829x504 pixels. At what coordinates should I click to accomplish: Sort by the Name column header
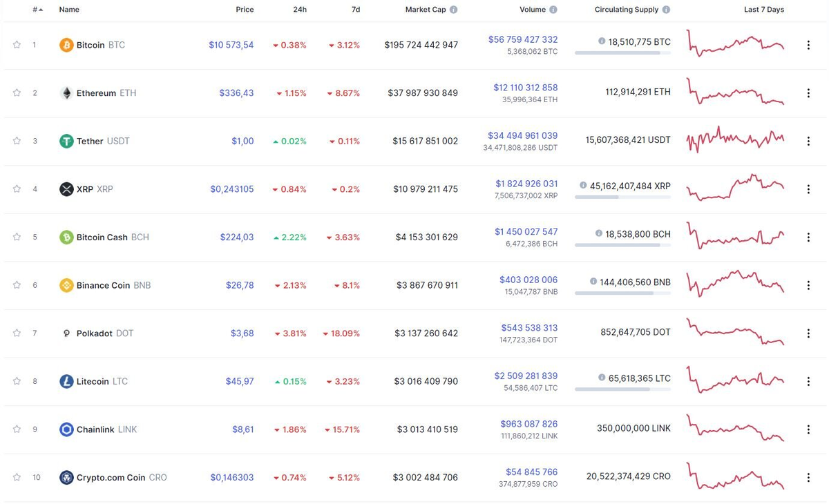click(x=69, y=10)
